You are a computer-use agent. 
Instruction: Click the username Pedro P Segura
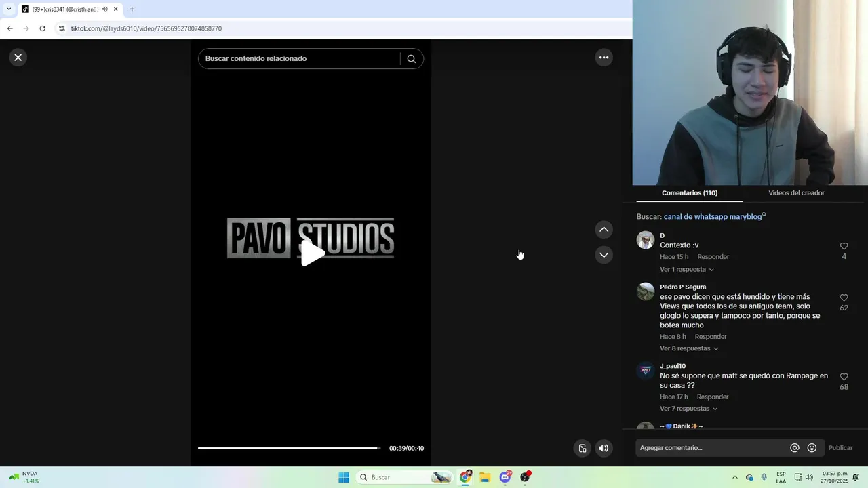(683, 287)
